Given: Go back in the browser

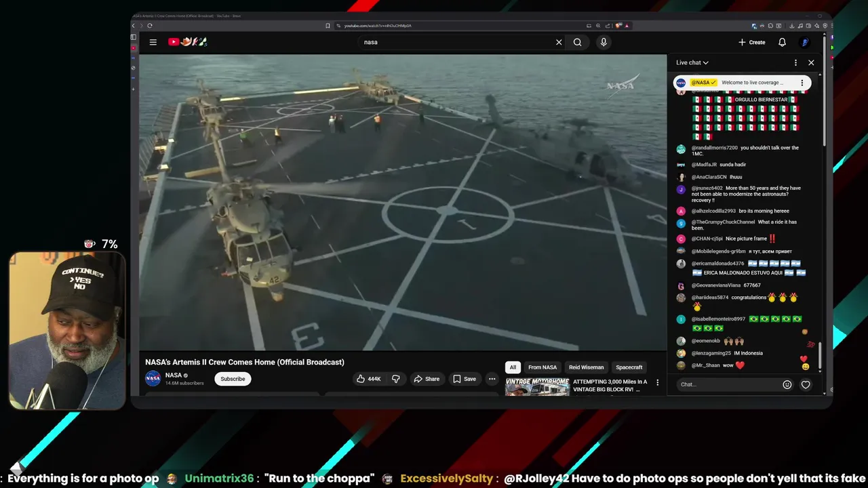Looking at the screenshot, I should (134, 26).
